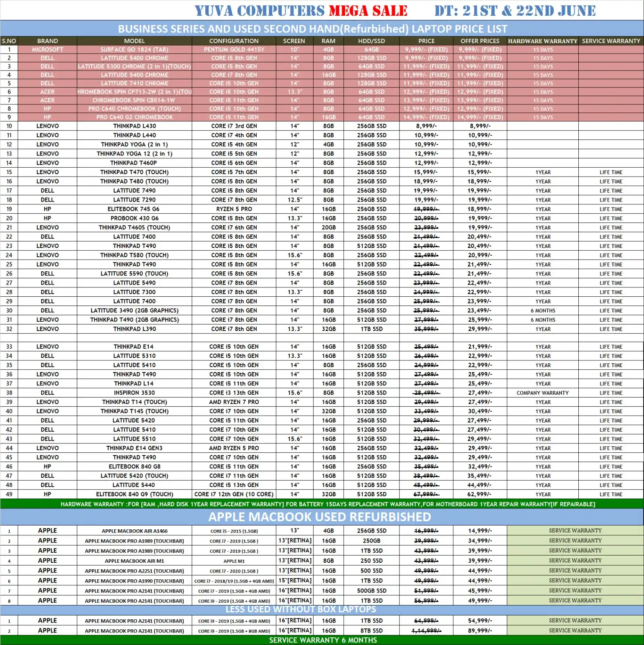Click the 'THINKPAD T580 (TOUCH)' model cell
The width and height of the screenshot is (644, 645).
pyautogui.click(x=135, y=255)
